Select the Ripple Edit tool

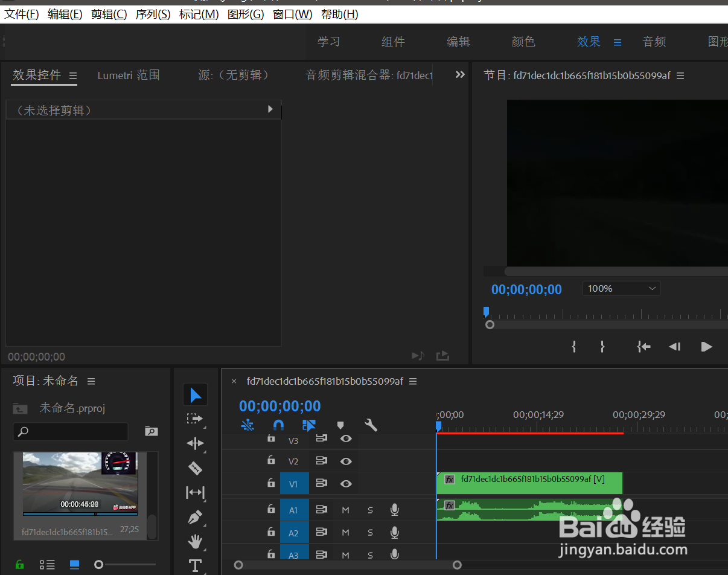pyautogui.click(x=195, y=444)
